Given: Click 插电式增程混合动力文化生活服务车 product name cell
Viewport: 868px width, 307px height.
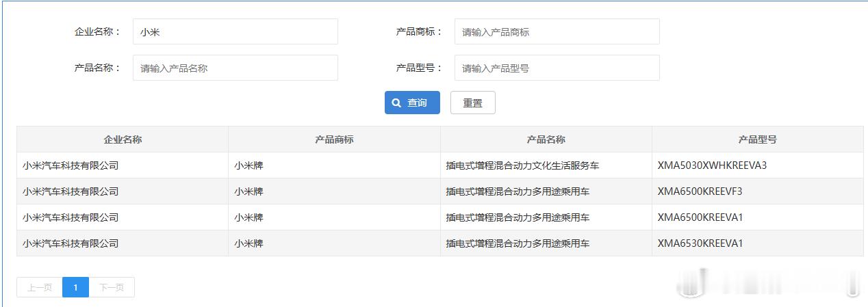Looking at the screenshot, I should (546, 165).
